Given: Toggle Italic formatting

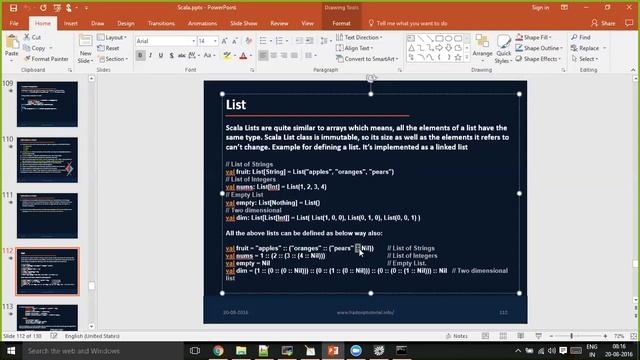Looking at the screenshot, I should (x=151, y=56).
